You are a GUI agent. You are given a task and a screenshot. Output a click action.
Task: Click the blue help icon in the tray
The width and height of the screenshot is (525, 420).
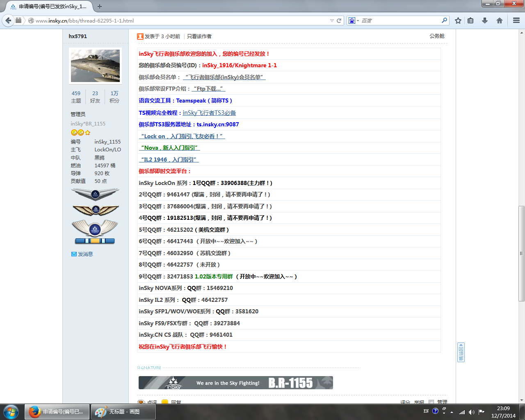pos(436,411)
